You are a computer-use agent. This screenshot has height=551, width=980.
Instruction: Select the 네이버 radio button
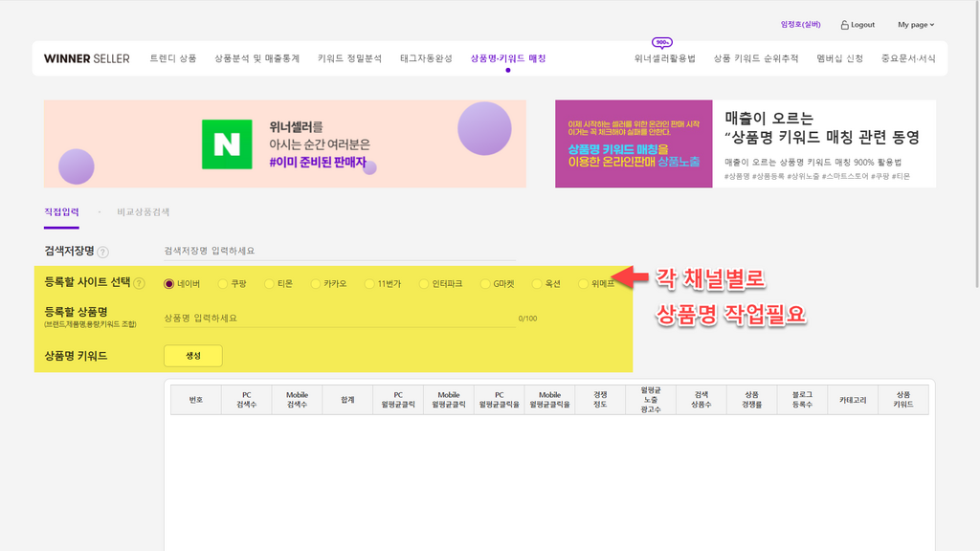(x=168, y=283)
